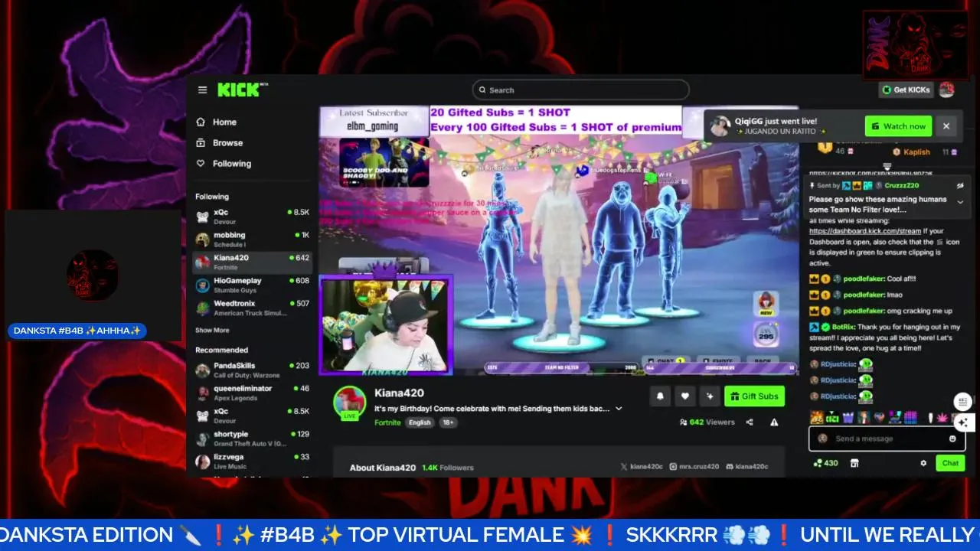Click the 430 channel points icon
Viewport: 980px width, 551px height.
point(825,463)
